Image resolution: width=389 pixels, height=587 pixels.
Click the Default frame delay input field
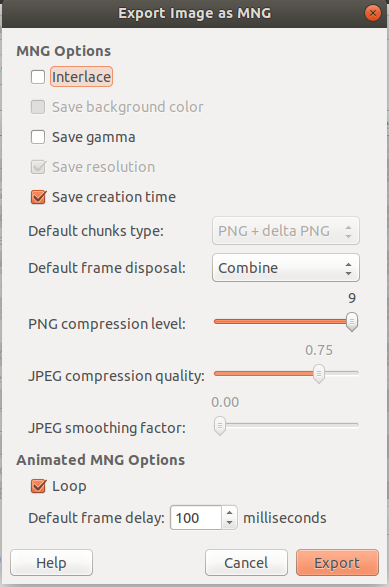click(196, 518)
